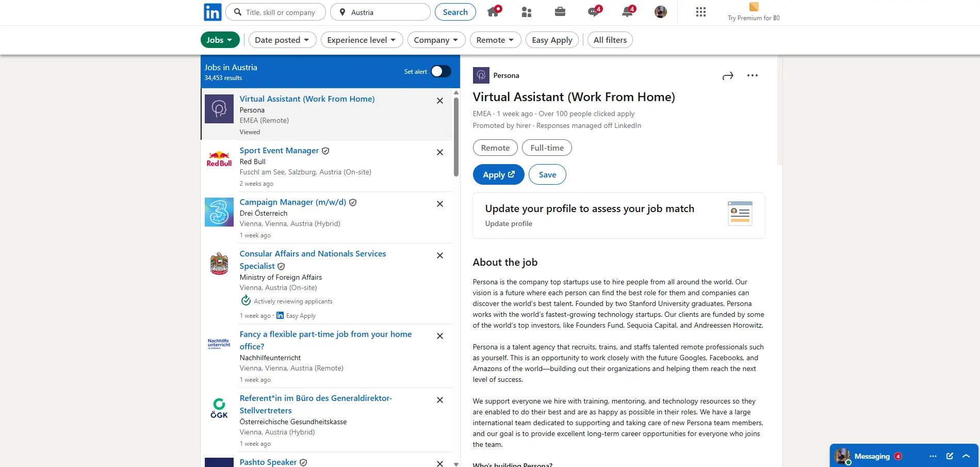
Task: Open the LinkedIn home logo
Action: [x=213, y=12]
